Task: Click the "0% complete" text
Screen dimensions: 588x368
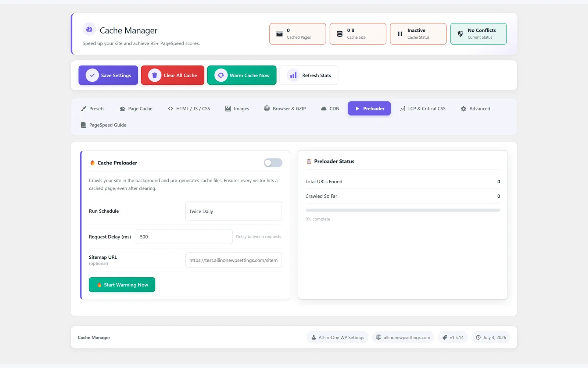Action: tap(318, 219)
